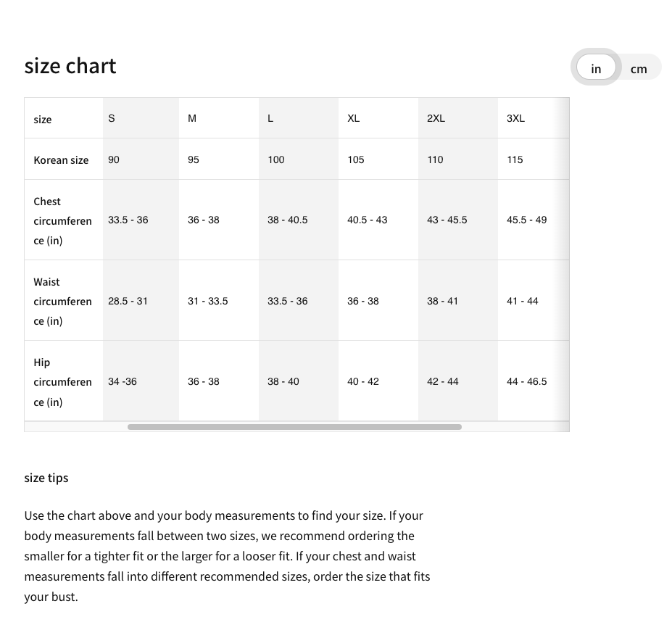Click the 3XL size column header
Image resolution: width=672 pixels, height=622 pixels.
point(515,118)
